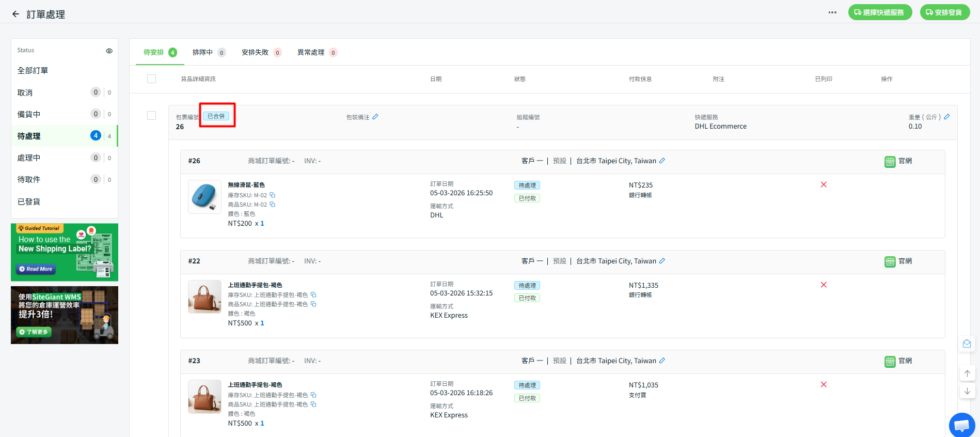Open 全部訂單 in status sidebar

33,70
